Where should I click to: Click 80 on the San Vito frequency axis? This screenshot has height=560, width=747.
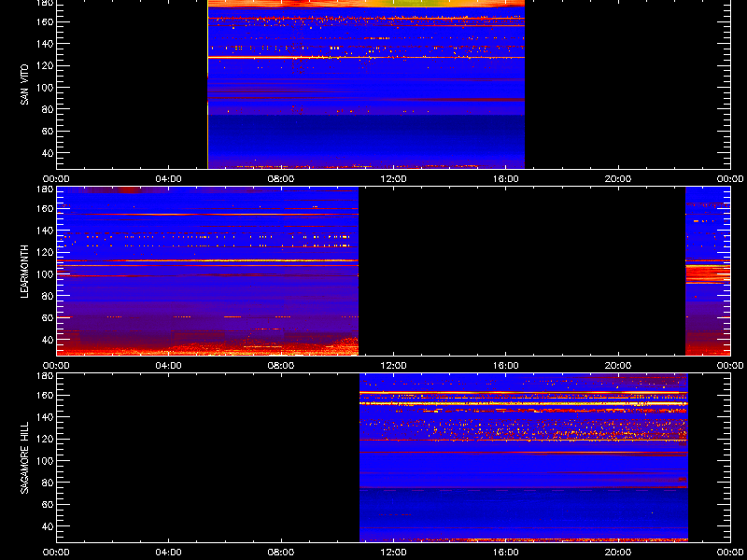pos(49,109)
